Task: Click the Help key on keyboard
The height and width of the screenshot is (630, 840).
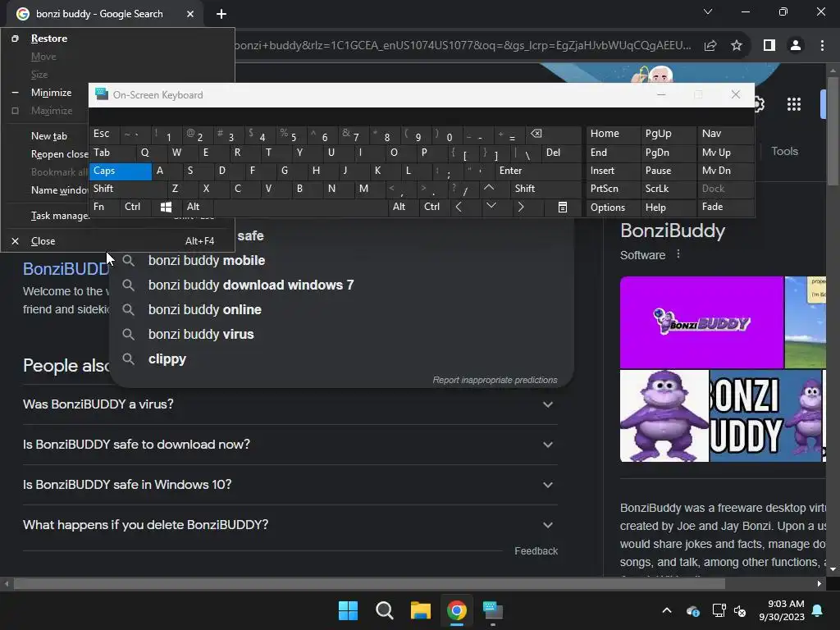Action: click(669, 207)
